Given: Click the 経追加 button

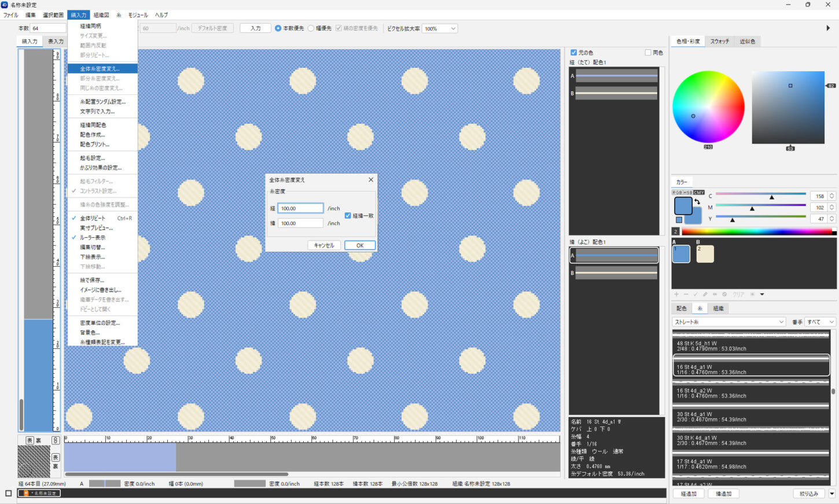Looking at the screenshot, I should click(x=689, y=494).
